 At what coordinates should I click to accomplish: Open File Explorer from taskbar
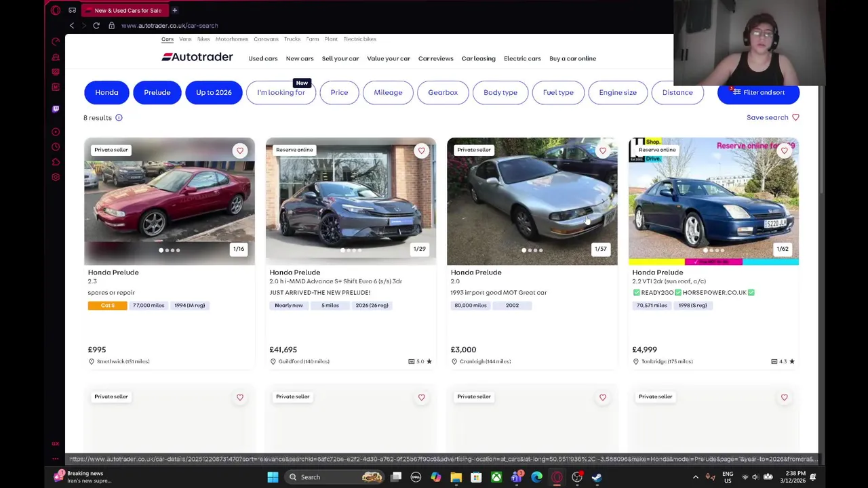(x=456, y=477)
